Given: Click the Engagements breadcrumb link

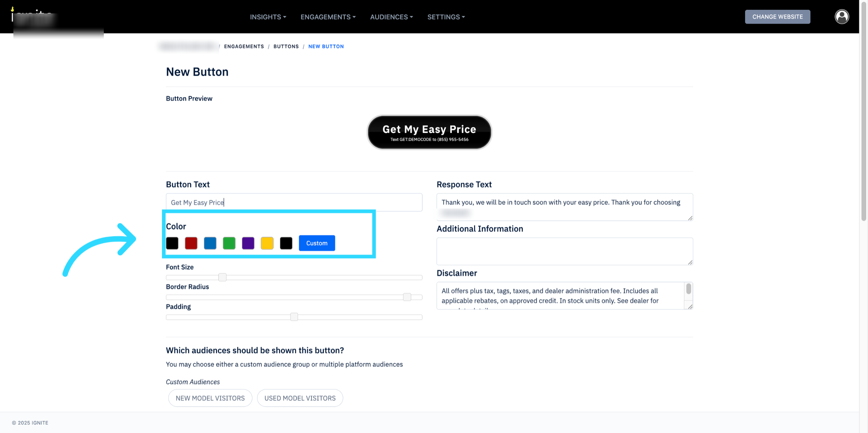Looking at the screenshot, I should (x=244, y=46).
